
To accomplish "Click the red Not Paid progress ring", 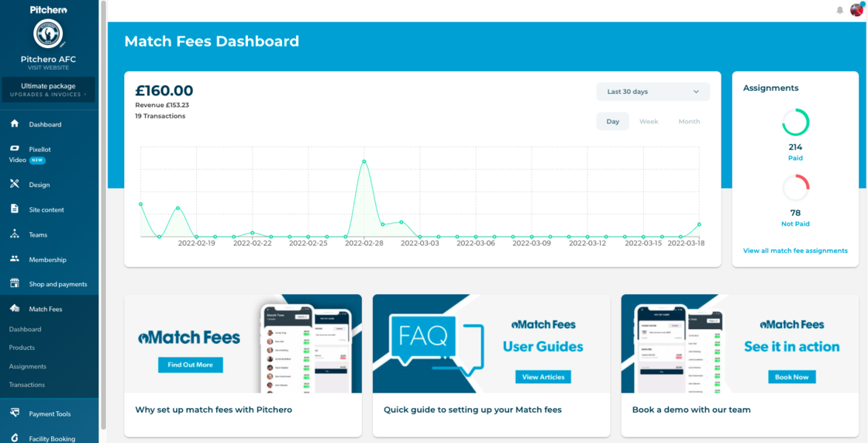I will (x=795, y=188).
